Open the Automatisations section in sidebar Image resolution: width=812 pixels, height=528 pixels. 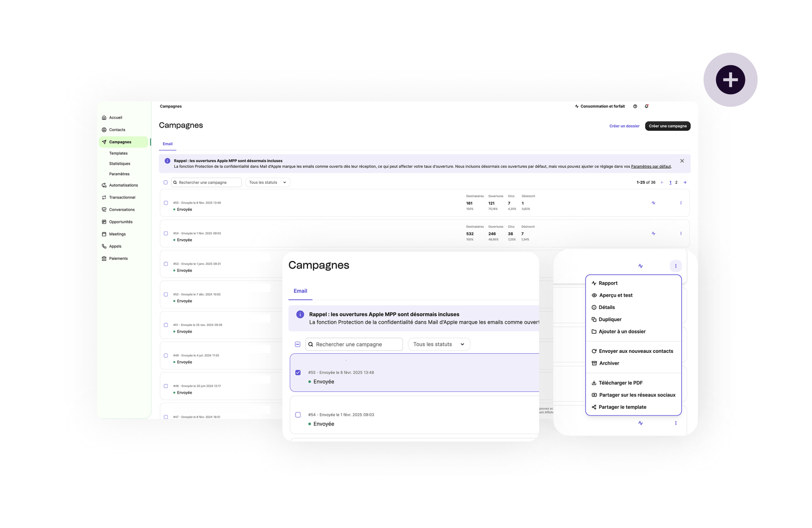pos(123,185)
